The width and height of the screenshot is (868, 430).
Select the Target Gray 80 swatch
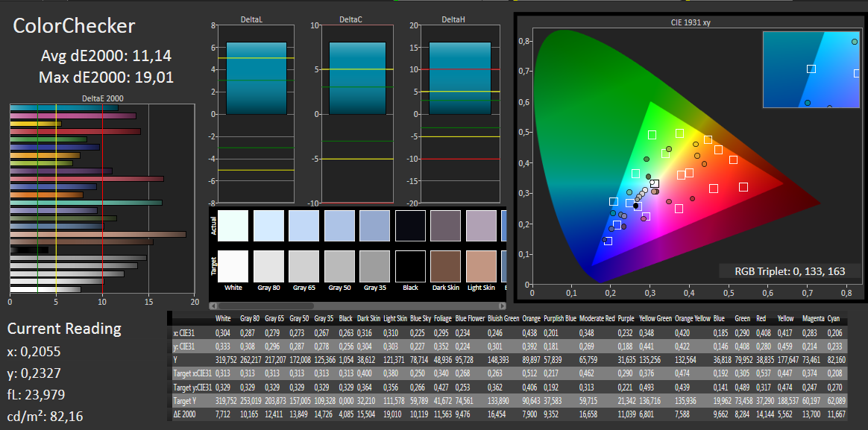coord(268,265)
